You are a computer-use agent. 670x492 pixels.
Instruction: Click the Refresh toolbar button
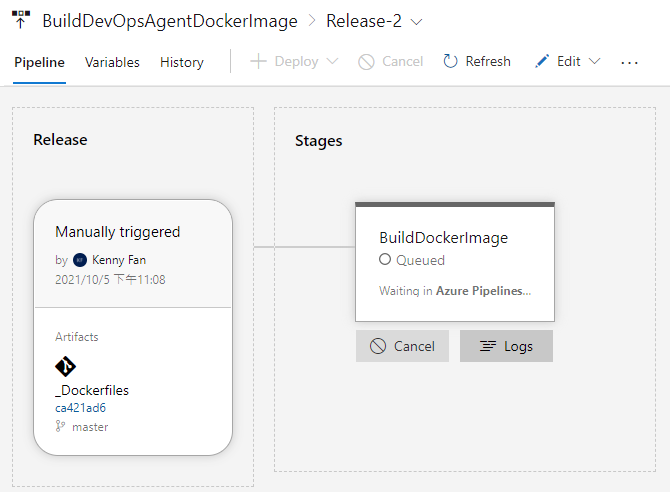click(476, 62)
